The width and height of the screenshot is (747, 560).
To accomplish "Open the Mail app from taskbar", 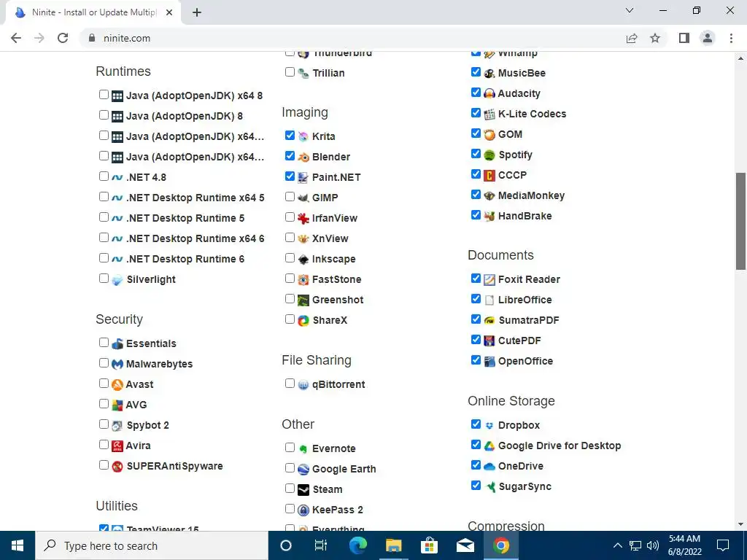I will click(465, 545).
